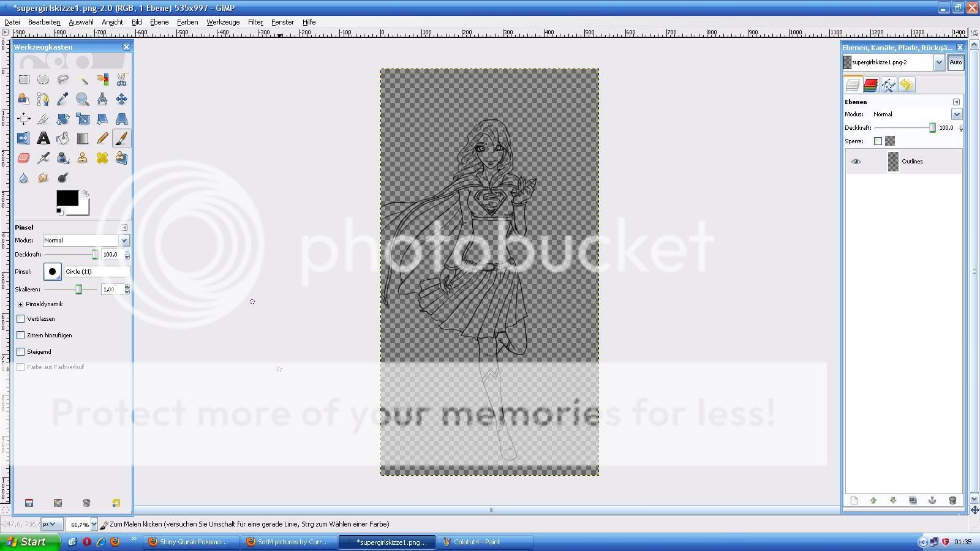The width and height of the screenshot is (980, 551).
Task: Switch to the Paths tab in dock
Action: coord(888,85)
